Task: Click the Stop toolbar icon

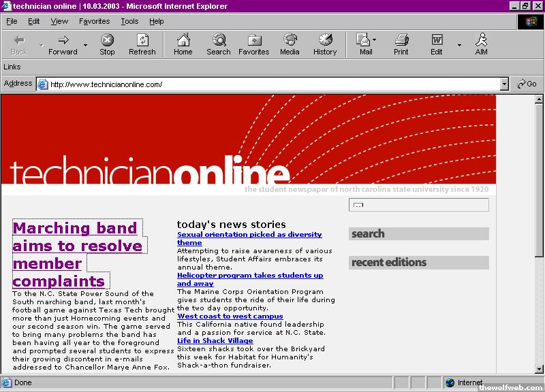Action: (x=107, y=44)
